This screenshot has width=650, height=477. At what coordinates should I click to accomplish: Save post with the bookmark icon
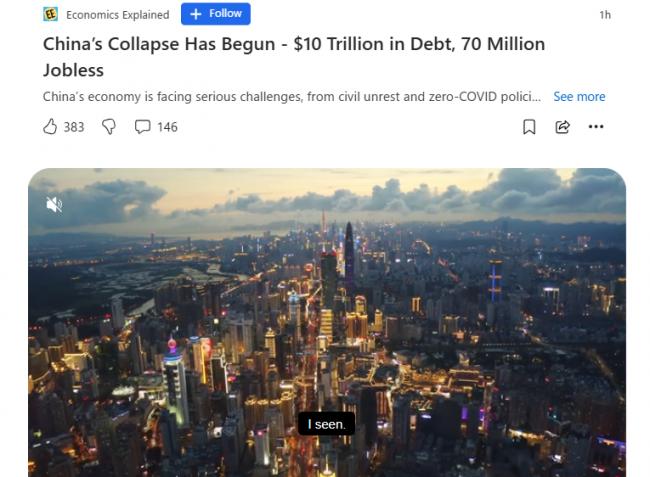click(529, 127)
